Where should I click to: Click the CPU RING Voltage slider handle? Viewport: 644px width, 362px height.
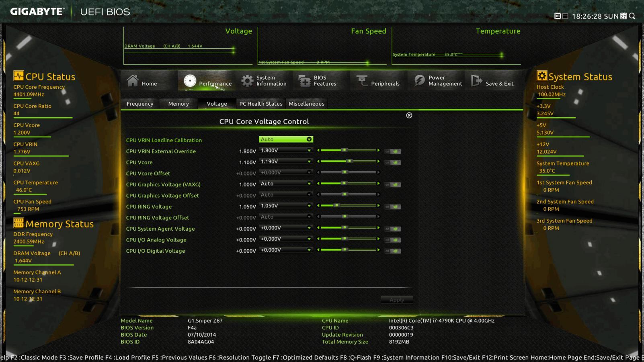[336, 205]
